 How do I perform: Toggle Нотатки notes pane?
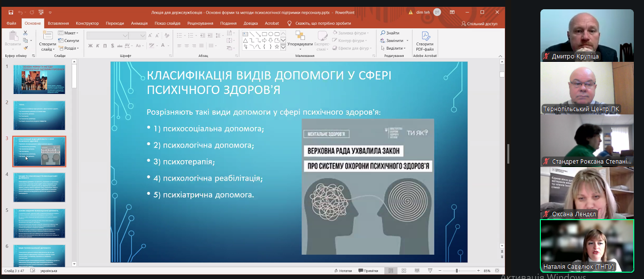[x=343, y=271]
